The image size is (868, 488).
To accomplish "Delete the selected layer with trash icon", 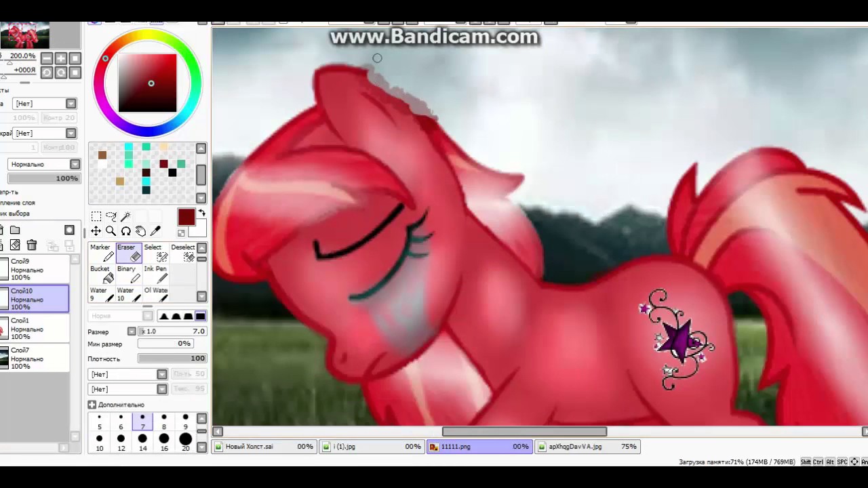I will (x=31, y=245).
